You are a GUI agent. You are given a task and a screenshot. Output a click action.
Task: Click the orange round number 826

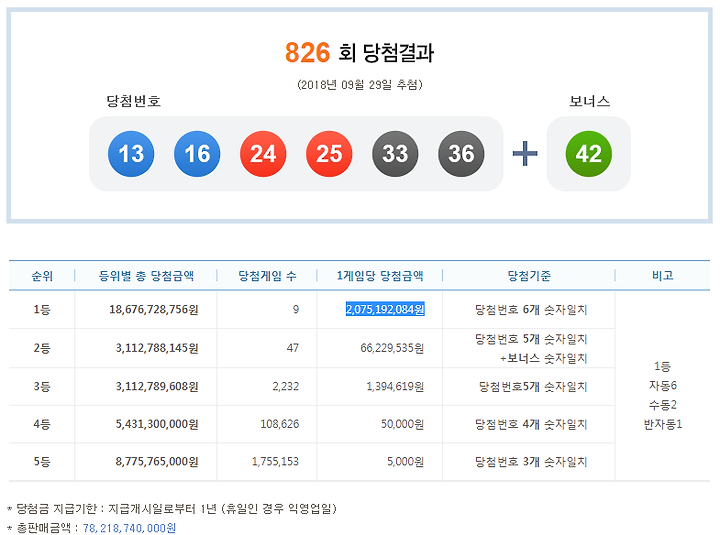tap(307, 52)
